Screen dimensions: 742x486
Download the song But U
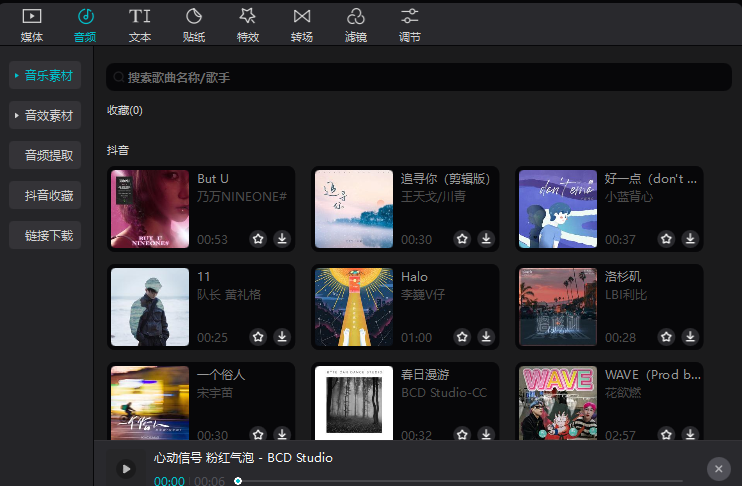282,239
